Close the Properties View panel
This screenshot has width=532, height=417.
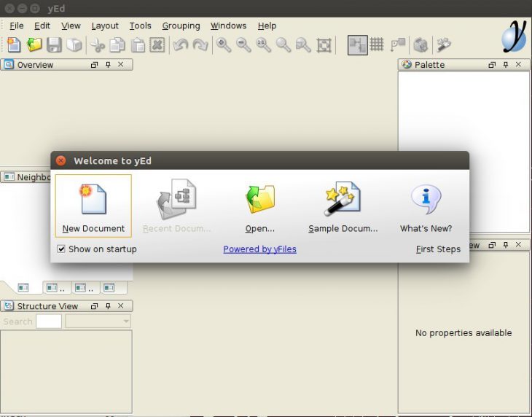pos(518,244)
